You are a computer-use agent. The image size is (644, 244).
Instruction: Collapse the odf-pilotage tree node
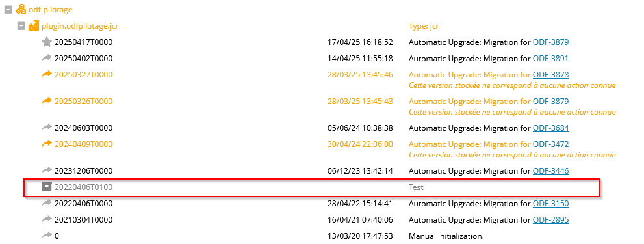[x=8, y=9]
